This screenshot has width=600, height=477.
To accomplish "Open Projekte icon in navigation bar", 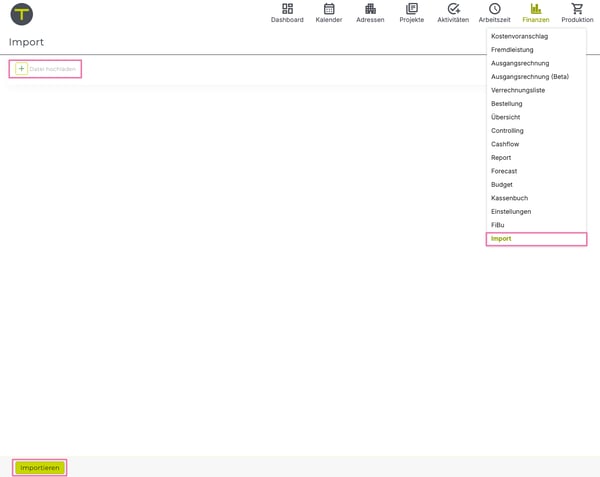I will click(x=412, y=9).
